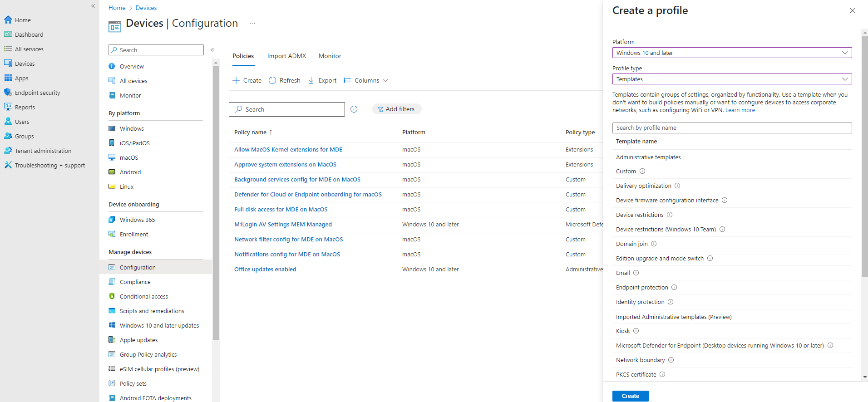Click the Windows platform icon
Viewport: 868px width, 402px height.
tap(112, 128)
